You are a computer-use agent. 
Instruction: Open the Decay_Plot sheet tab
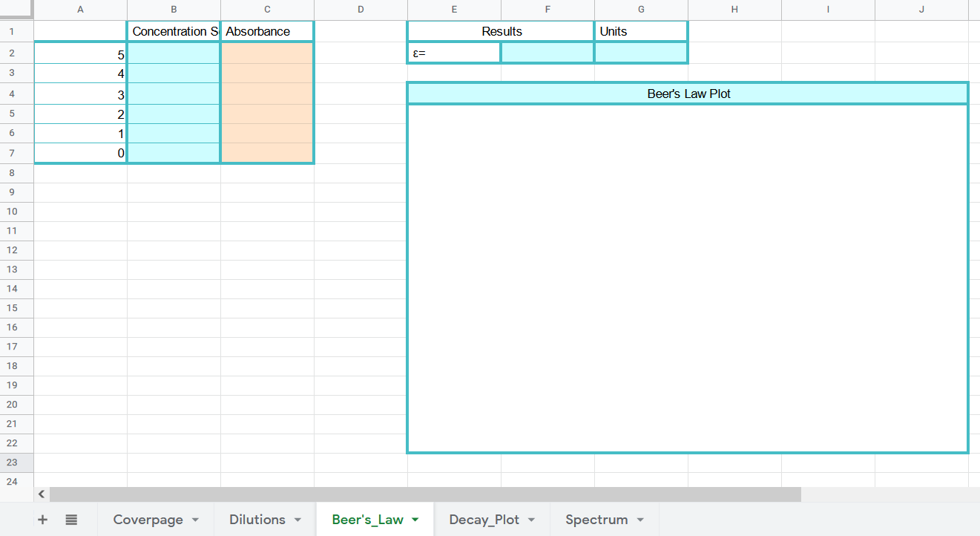tap(484, 520)
